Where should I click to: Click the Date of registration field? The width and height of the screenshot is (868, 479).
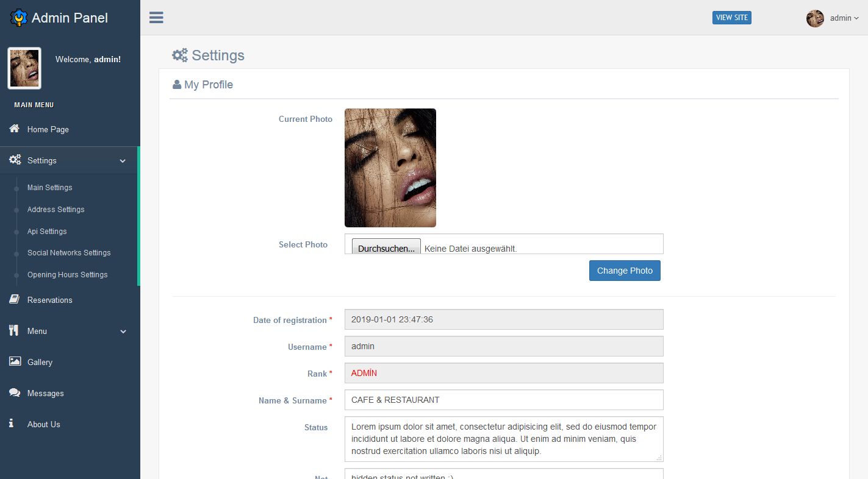point(504,319)
